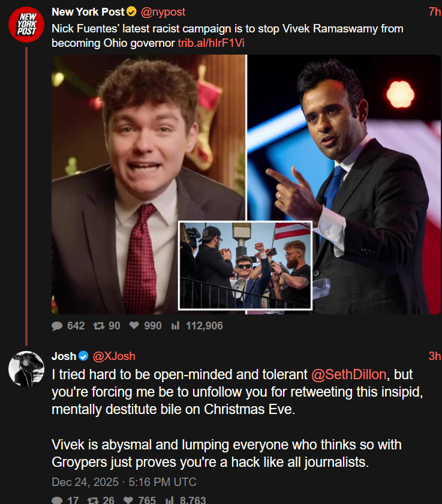Image resolution: width=442 pixels, height=504 pixels.
Task: Like the New York Post tweet
Action: [134, 326]
